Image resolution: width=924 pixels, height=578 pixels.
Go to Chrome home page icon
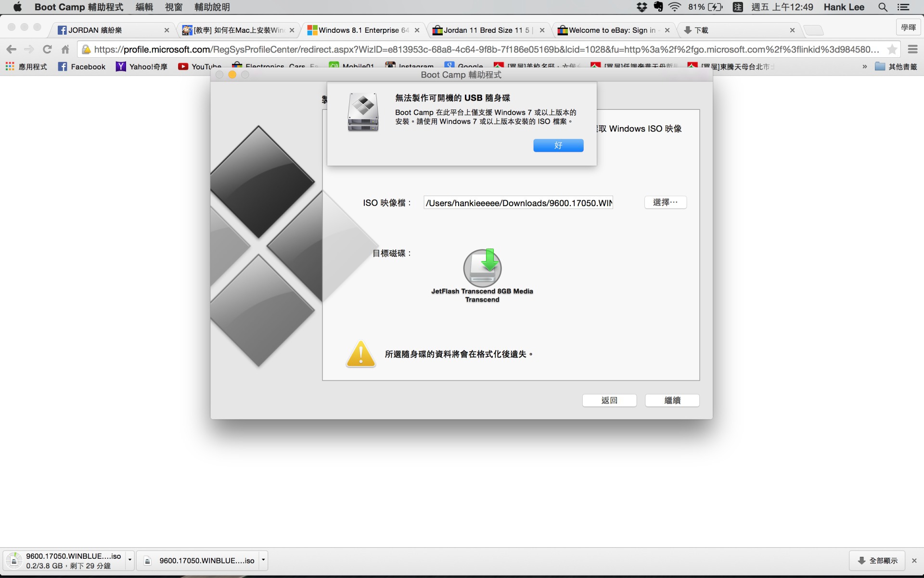click(x=65, y=49)
